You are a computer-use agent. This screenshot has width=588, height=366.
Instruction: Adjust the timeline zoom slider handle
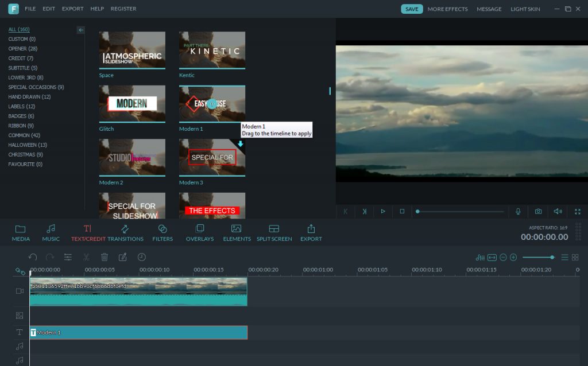click(552, 258)
